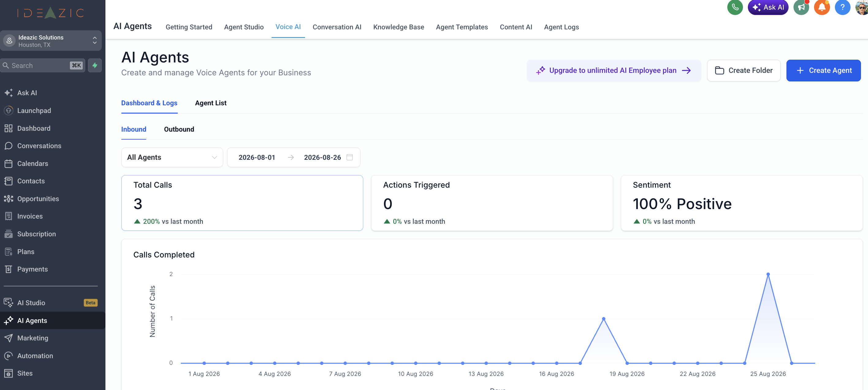Open the All Agents dropdown

(172, 157)
